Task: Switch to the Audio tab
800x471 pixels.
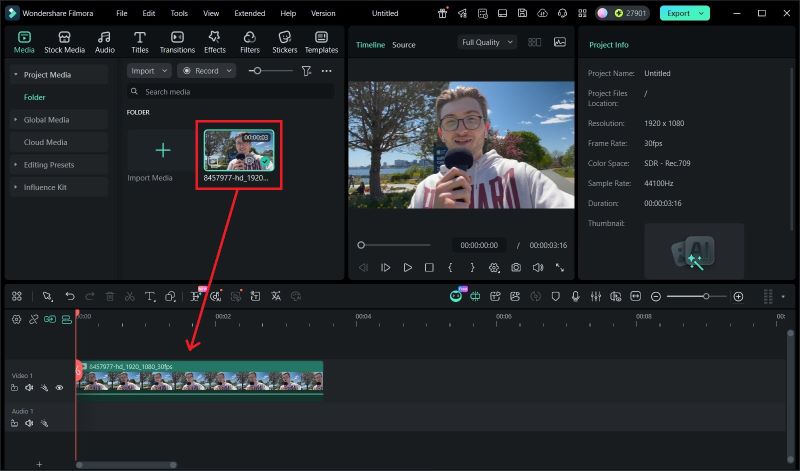Action: point(105,42)
